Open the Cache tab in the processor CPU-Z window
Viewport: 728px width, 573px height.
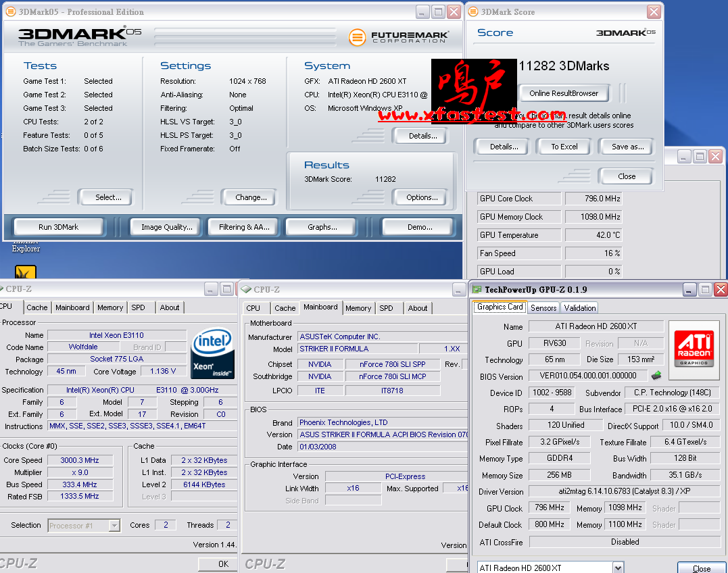coord(37,307)
